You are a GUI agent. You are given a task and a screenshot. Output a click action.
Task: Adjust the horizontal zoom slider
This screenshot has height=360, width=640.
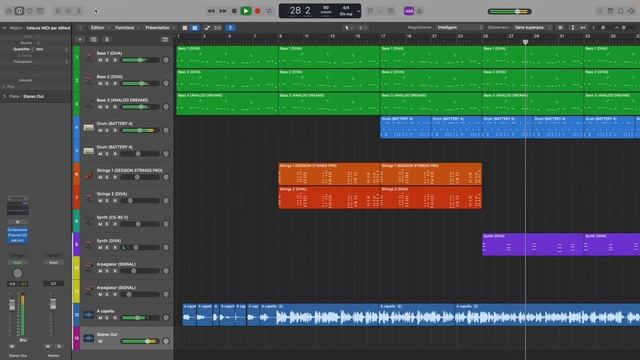pos(623,28)
